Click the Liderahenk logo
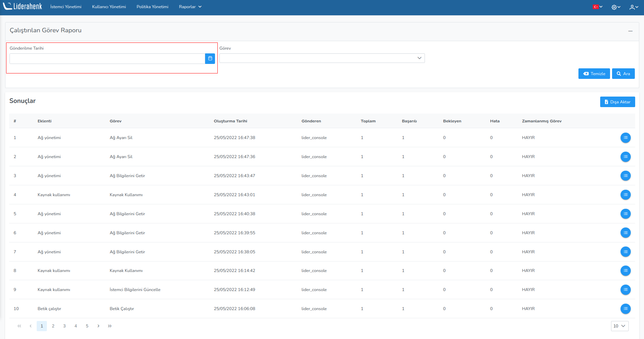Viewport: 644px width, 339px height. pyautogui.click(x=23, y=6)
